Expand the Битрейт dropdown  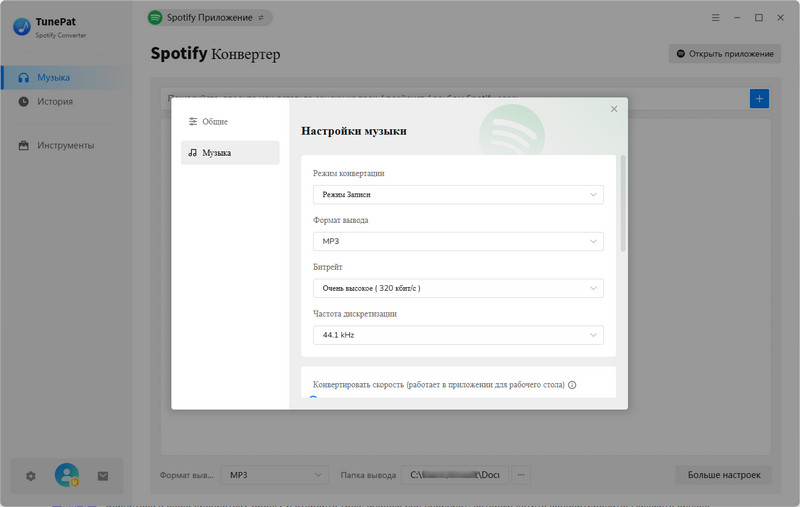458,288
